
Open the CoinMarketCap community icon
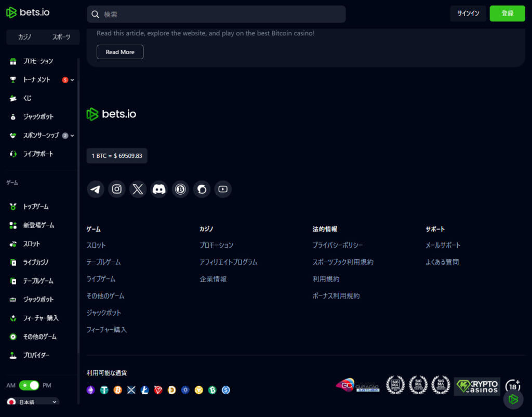click(202, 189)
